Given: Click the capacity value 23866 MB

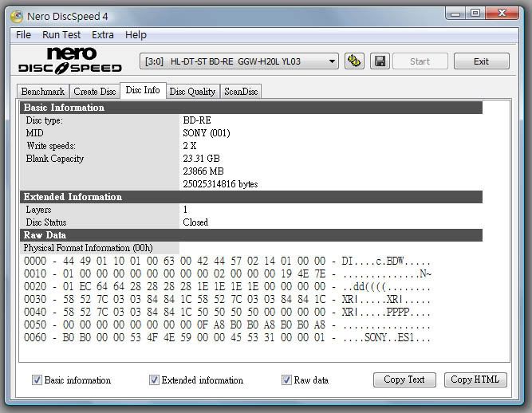Looking at the screenshot, I should (203, 171).
